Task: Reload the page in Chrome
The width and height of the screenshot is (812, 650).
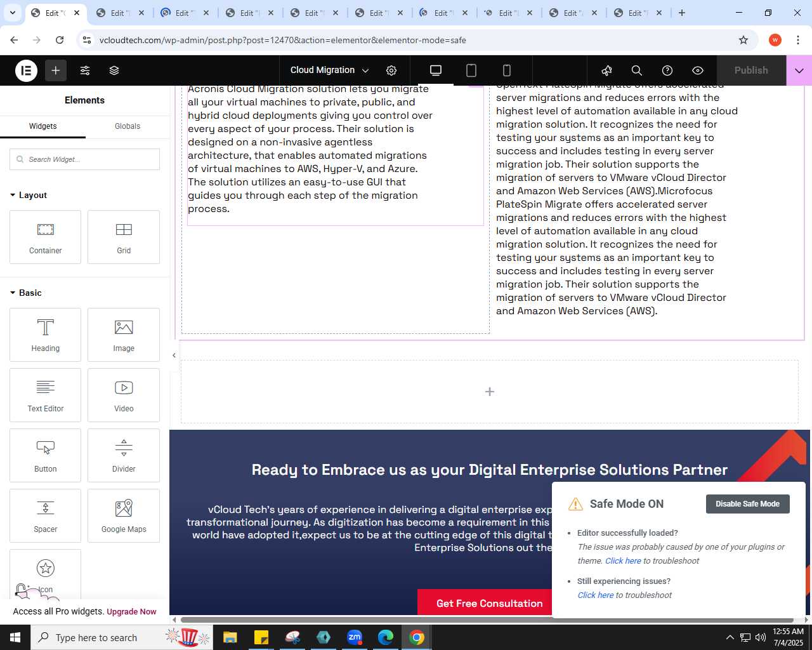Action: (60, 40)
